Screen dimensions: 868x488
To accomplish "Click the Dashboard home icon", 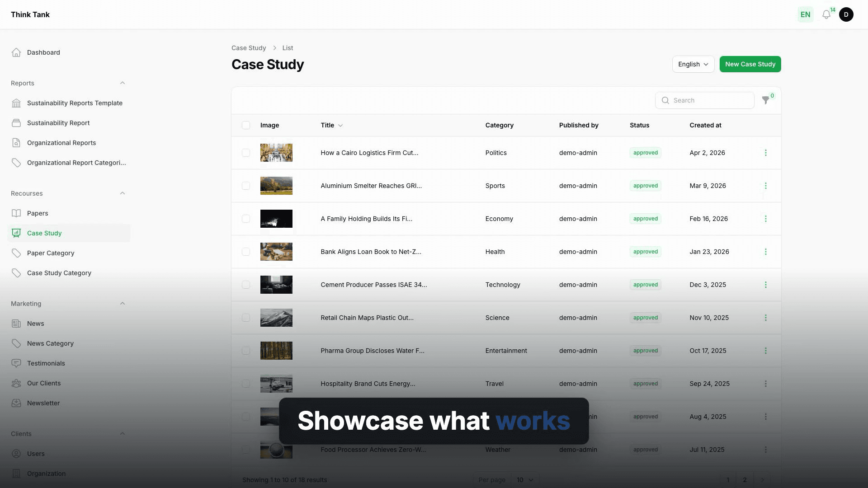I will 16,52.
